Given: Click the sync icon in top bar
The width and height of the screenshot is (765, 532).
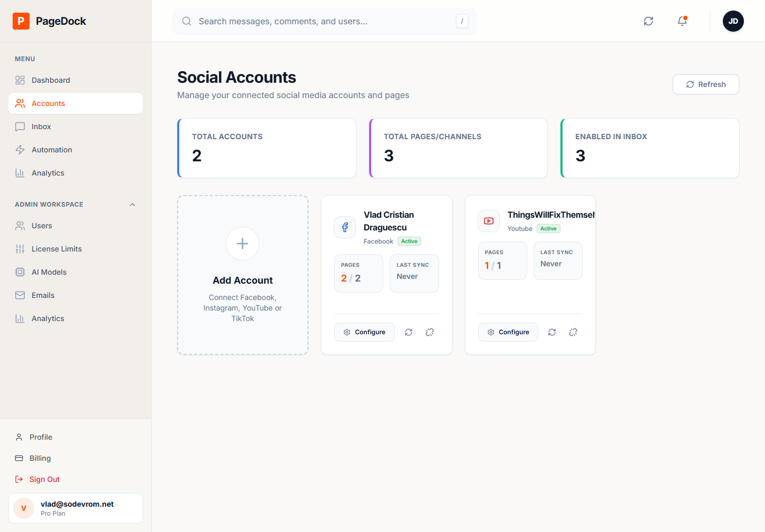Looking at the screenshot, I should 648,21.
